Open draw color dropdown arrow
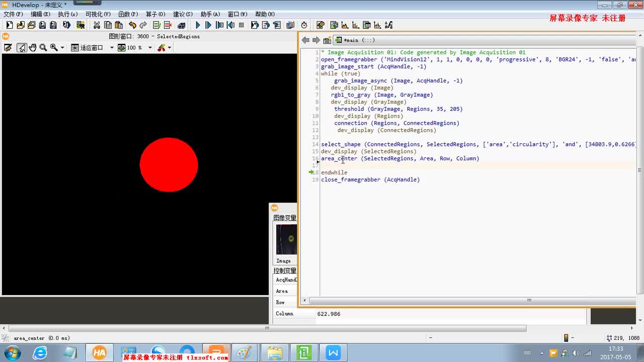 click(x=170, y=48)
